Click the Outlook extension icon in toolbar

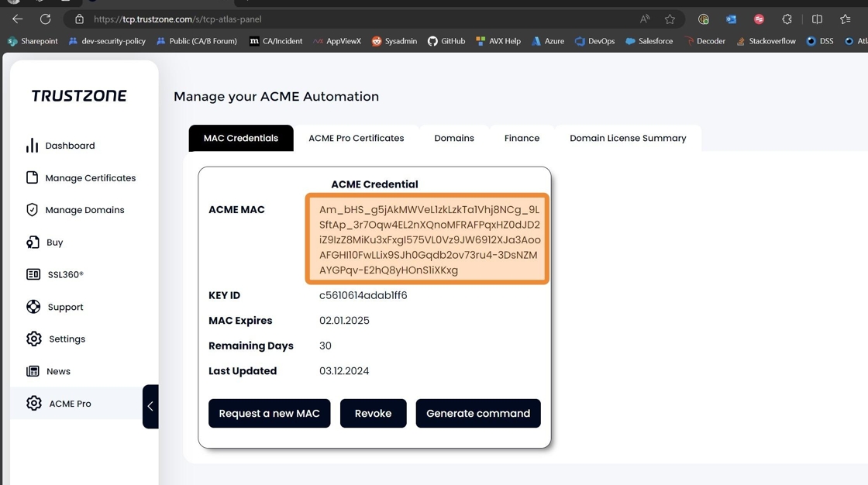coord(732,19)
